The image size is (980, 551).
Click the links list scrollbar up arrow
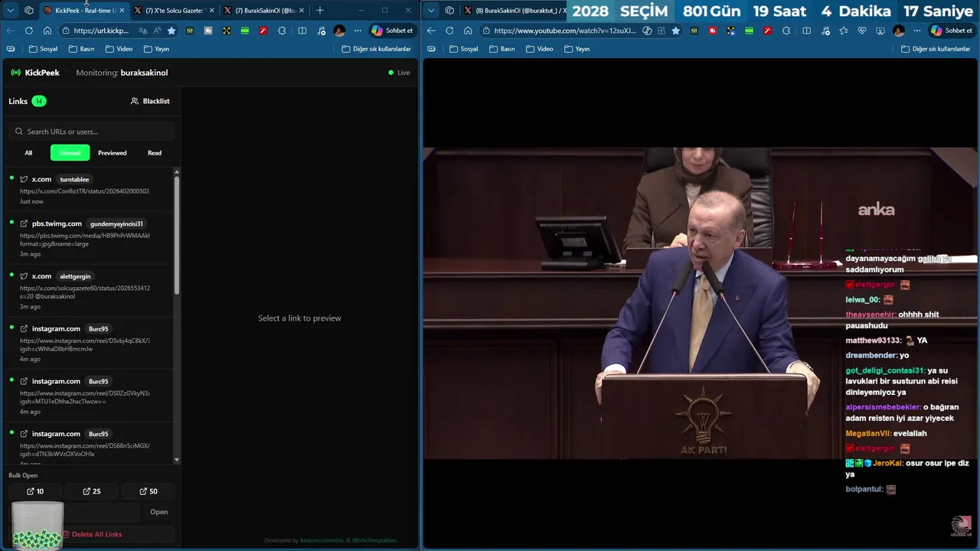(177, 171)
